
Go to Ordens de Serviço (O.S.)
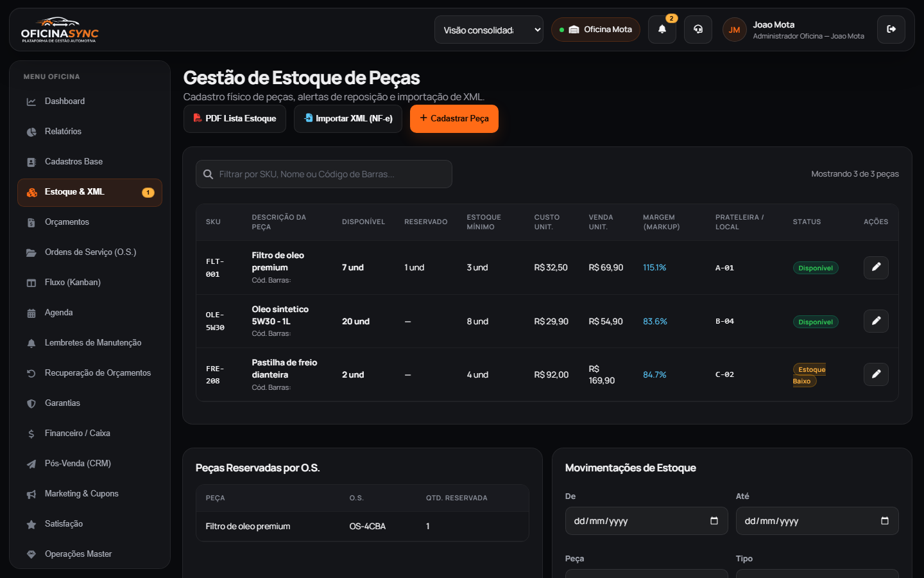click(90, 252)
